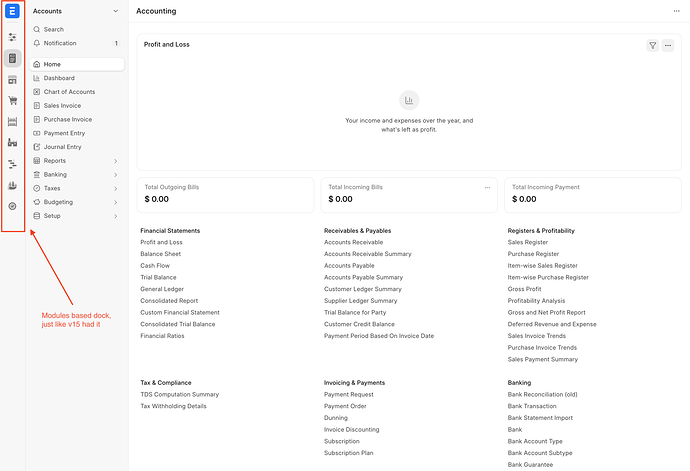
Task: Expand the Budgeting sidebar section
Action: click(77, 202)
